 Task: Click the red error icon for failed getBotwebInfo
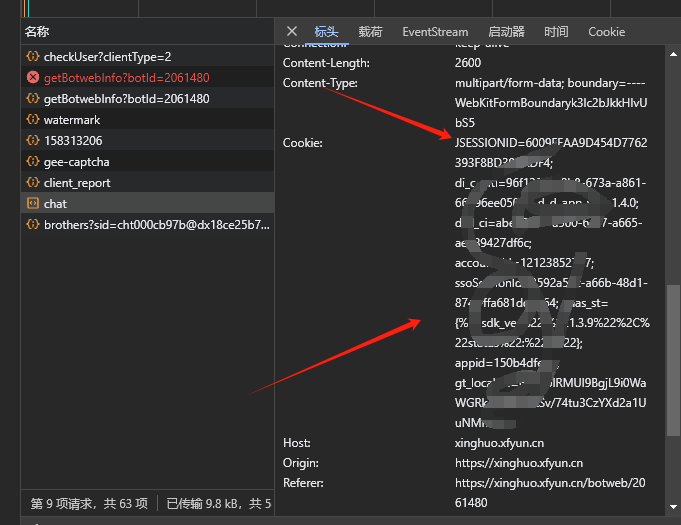(32, 78)
